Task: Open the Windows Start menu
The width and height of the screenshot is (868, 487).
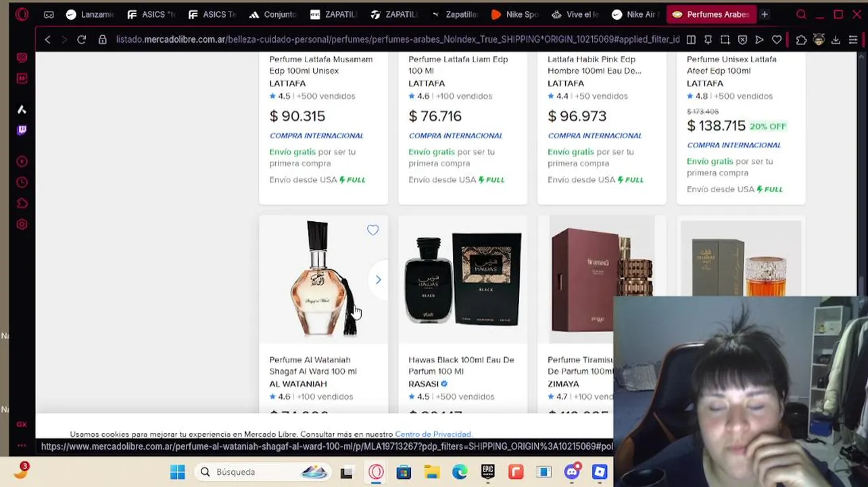Action: click(177, 472)
